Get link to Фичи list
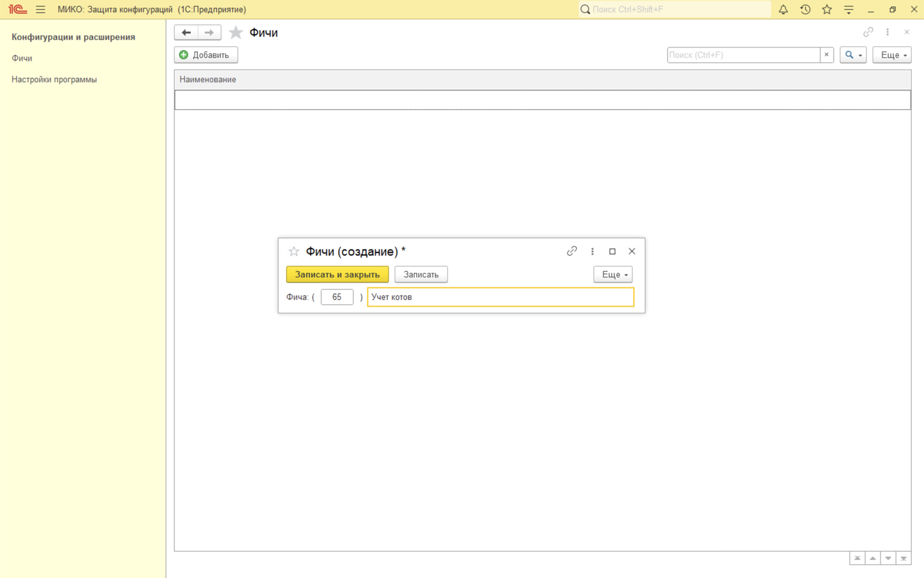 coord(868,32)
